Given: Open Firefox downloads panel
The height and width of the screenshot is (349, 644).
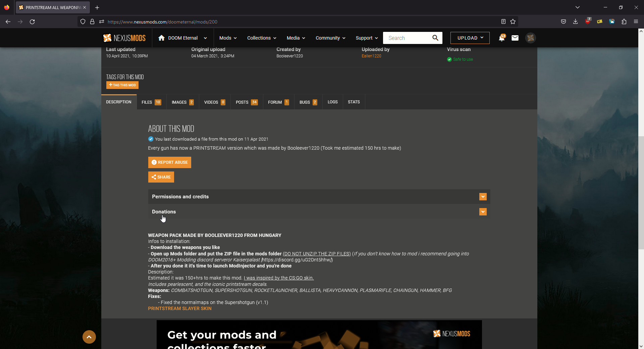Looking at the screenshot, I should click(576, 22).
